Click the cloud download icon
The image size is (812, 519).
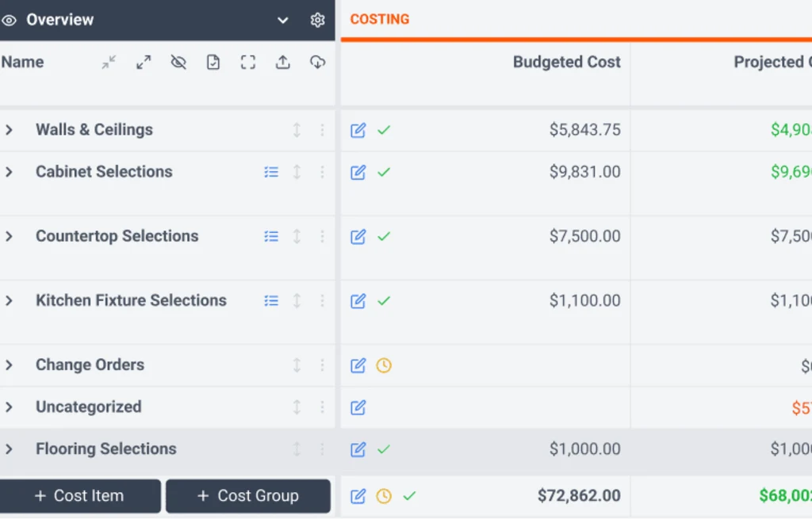point(317,63)
